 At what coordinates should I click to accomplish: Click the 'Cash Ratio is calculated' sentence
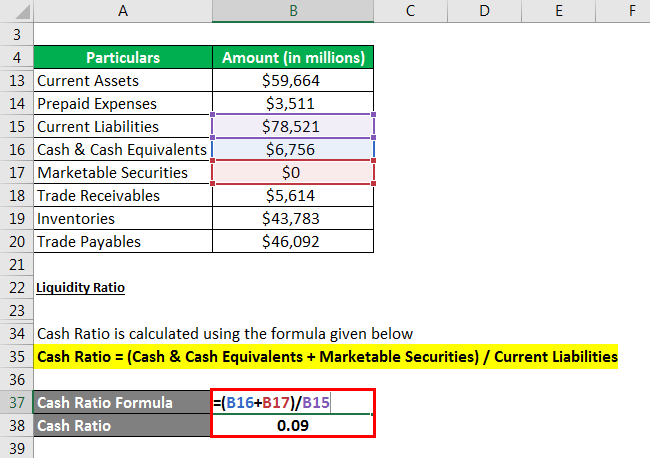click(225, 333)
